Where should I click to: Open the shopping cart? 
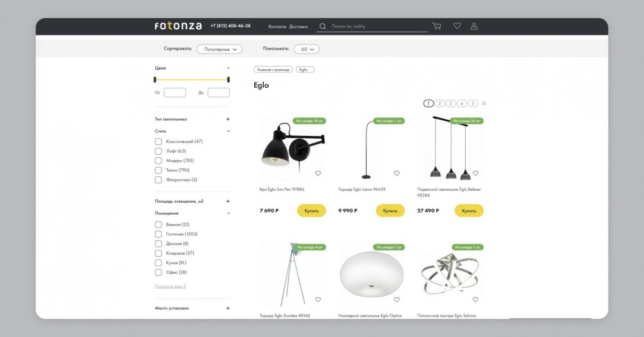pyautogui.click(x=436, y=26)
